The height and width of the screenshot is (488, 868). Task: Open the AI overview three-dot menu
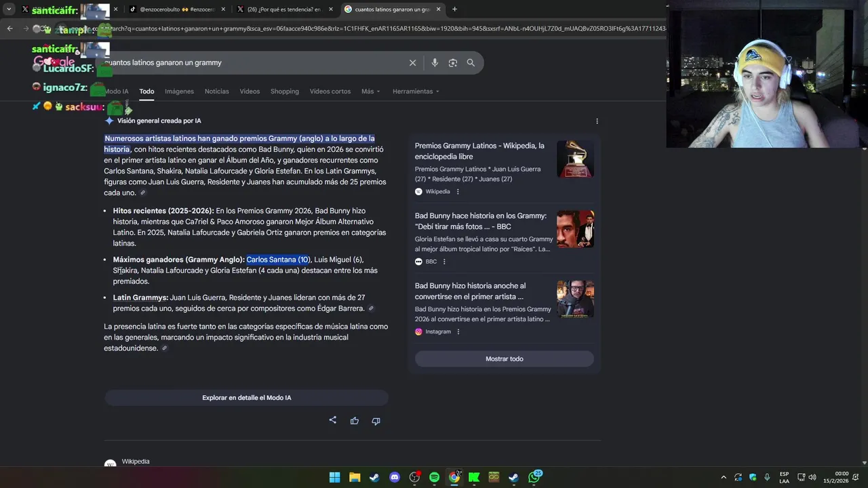click(x=597, y=121)
